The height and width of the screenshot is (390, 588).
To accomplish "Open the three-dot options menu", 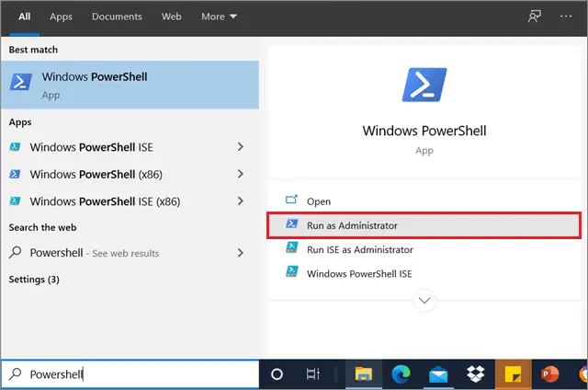I will point(566,17).
